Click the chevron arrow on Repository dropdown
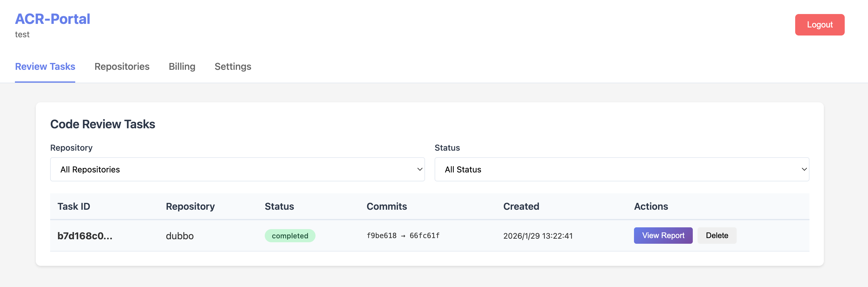Screen dimensions: 868x287 [419, 169]
